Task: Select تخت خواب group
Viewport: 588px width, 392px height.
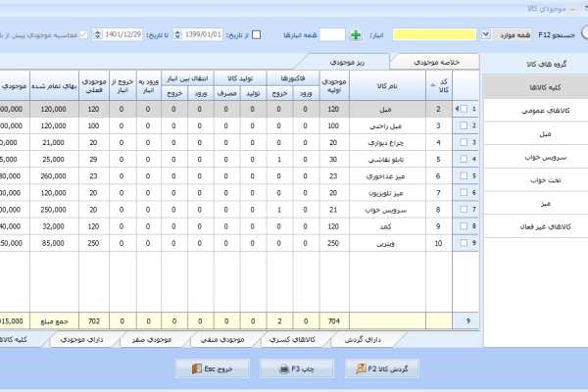Action: coord(535,180)
